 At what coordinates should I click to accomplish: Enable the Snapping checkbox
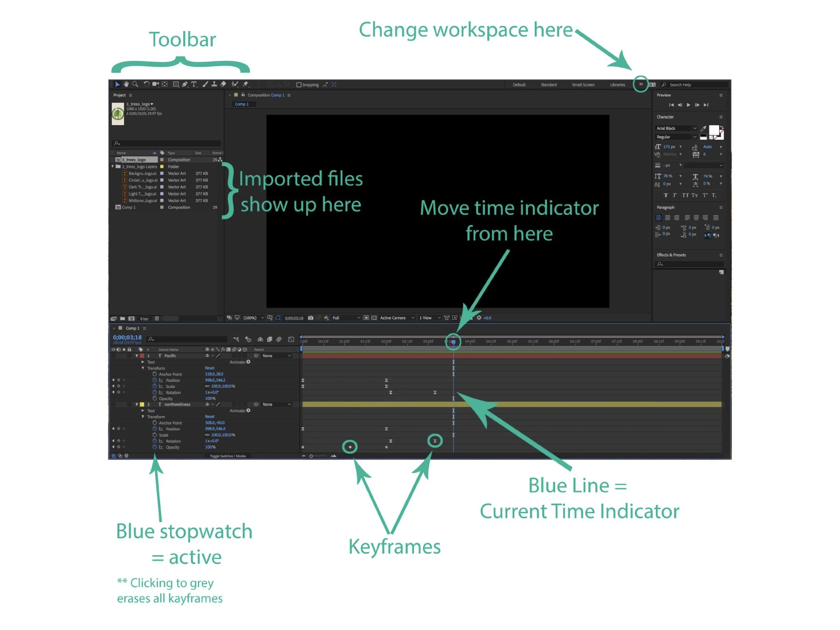point(299,85)
